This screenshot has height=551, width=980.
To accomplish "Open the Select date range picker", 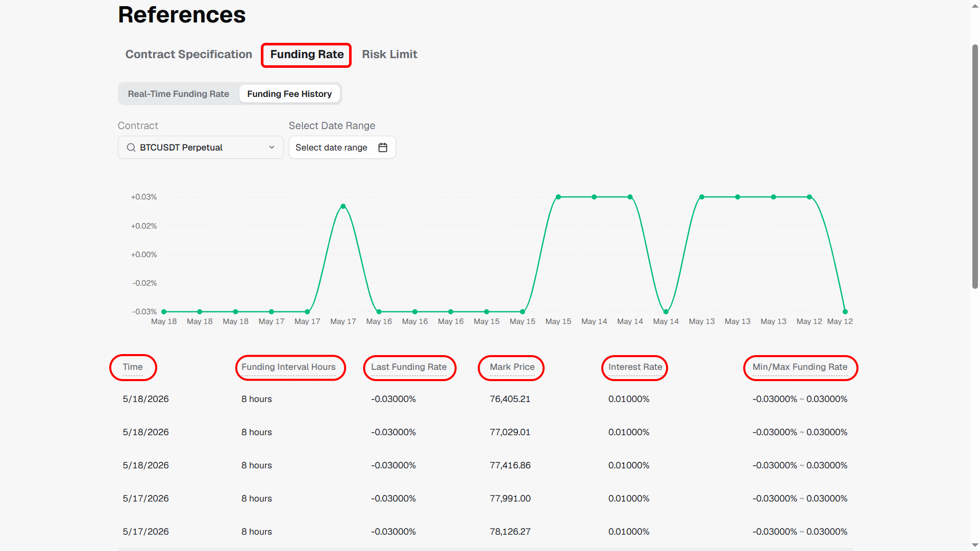I will [342, 147].
